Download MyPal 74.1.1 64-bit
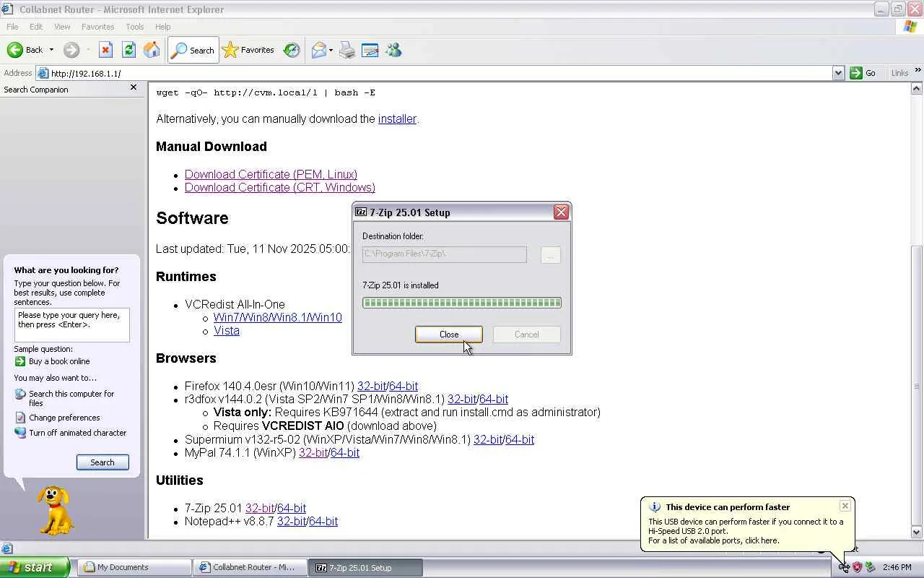924x578 pixels. click(x=345, y=452)
